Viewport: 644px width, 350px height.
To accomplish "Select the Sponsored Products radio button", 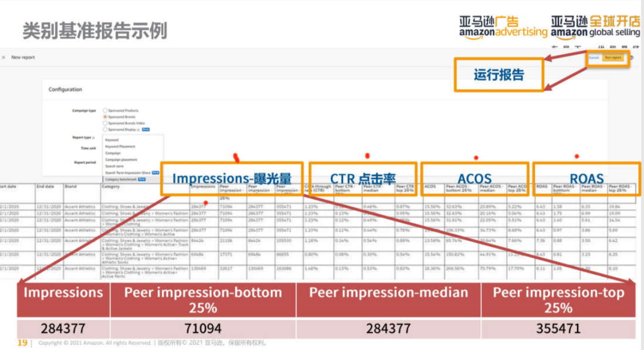I will click(105, 110).
